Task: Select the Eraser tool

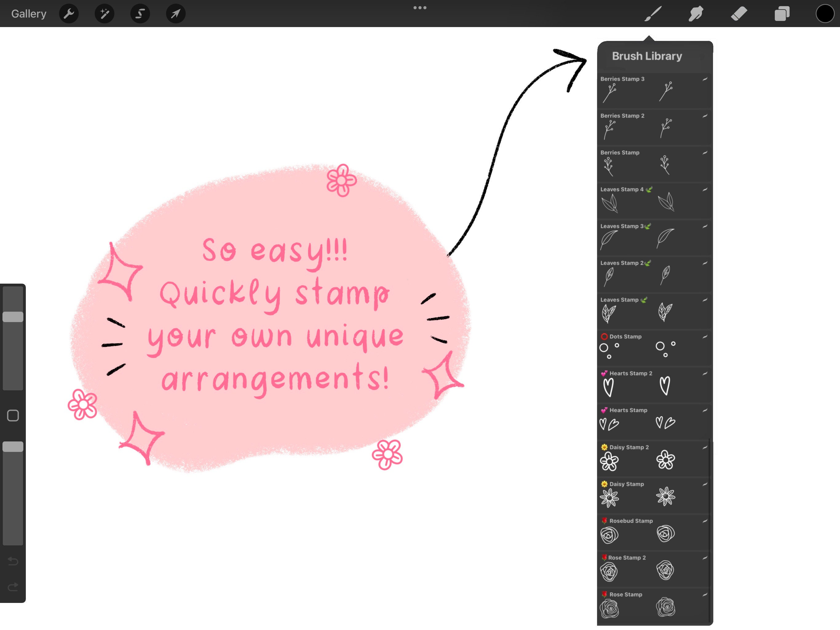Action: tap(739, 14)
